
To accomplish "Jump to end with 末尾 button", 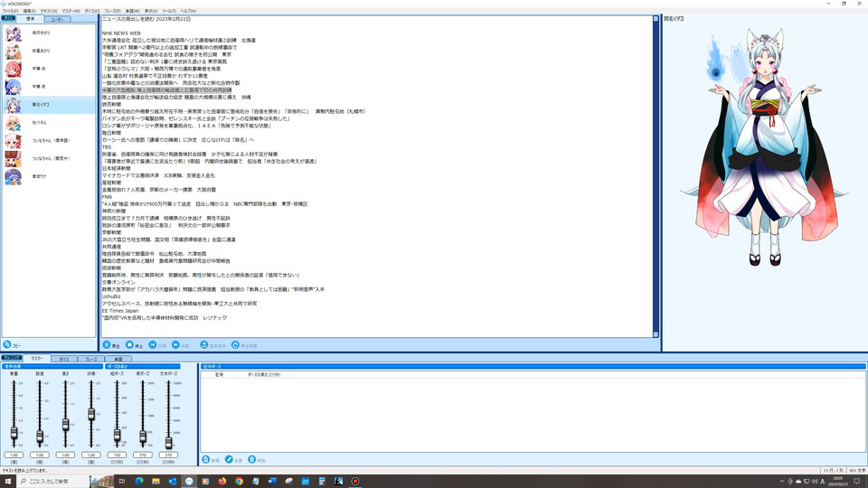I will [x=181, y=344].
